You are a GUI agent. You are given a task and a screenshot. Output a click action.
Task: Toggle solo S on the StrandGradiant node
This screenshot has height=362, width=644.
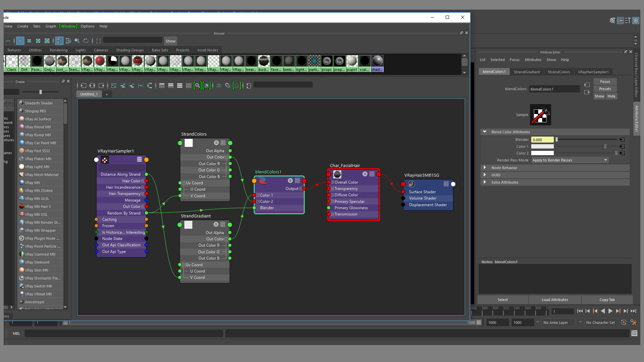point(216,224)
